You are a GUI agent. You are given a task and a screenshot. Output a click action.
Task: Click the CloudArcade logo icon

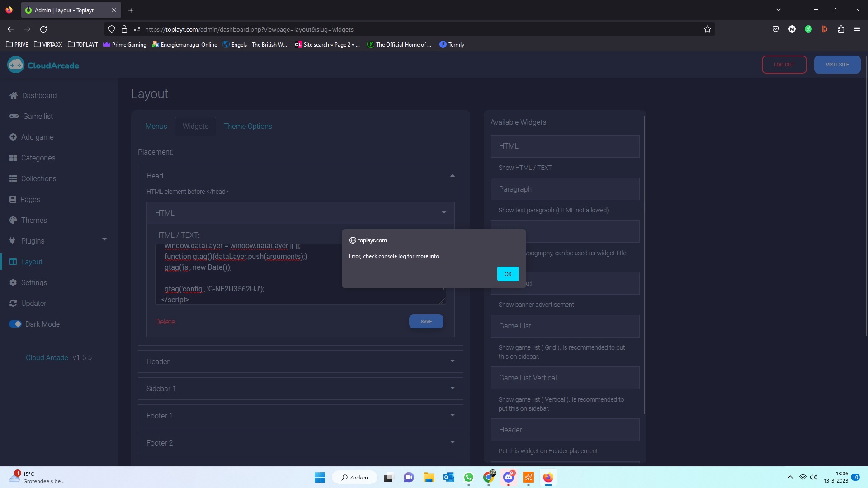click(16, 65)
